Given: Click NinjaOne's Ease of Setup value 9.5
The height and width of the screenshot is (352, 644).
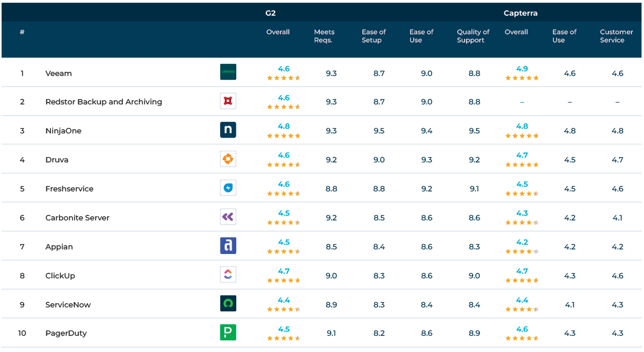Looking at the screenshot, I should [379, 130].
